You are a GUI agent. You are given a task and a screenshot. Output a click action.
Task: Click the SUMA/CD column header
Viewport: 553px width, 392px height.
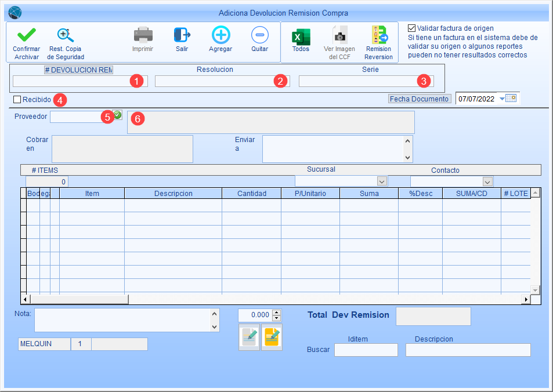pyautogui.click(x=472, y=194)
